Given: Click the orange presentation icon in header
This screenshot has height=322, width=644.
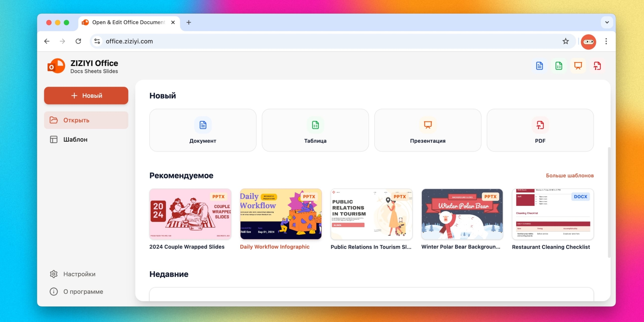Looking at the screenshot, I should (x=578, y=66).
